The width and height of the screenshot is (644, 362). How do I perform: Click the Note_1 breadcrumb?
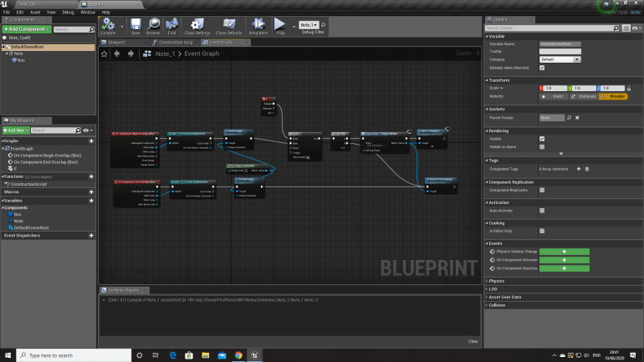click(165, 54)
